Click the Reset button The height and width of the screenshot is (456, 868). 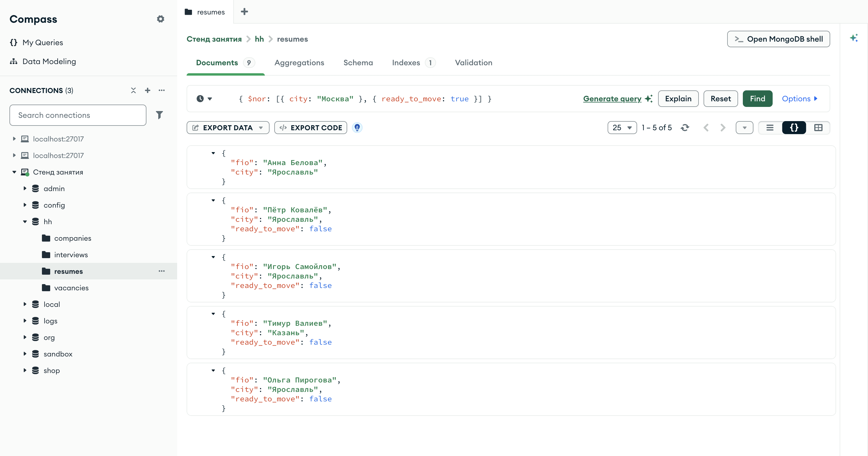click(x=720, y=99)
